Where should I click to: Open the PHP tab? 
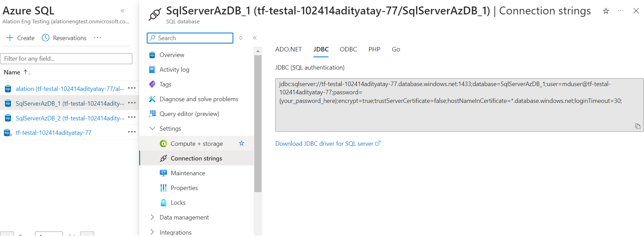(x=375, y=49)
